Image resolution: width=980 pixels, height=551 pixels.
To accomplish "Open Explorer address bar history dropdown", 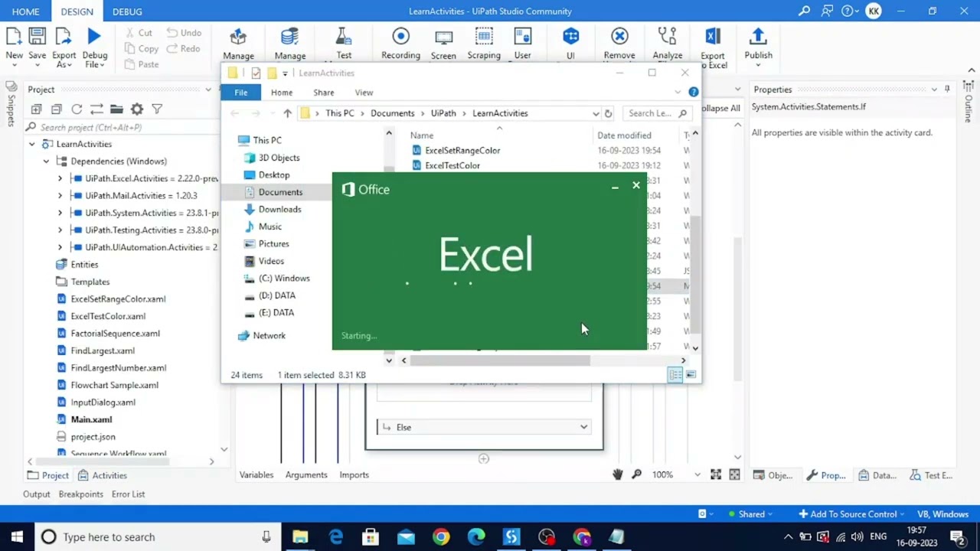I will coord(595,113).
